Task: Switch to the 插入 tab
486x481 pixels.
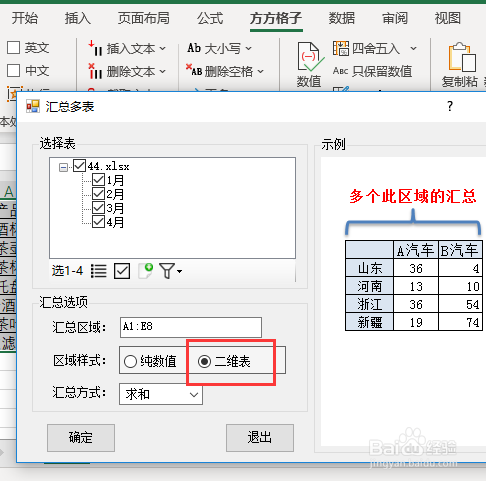Action: pyautogui.click(x=78, y=18)
